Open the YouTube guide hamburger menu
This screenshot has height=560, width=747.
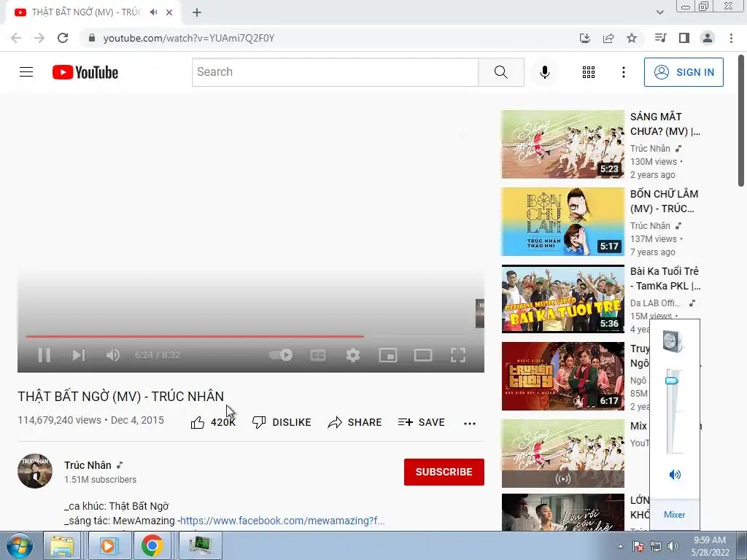[x=26, y=72]
